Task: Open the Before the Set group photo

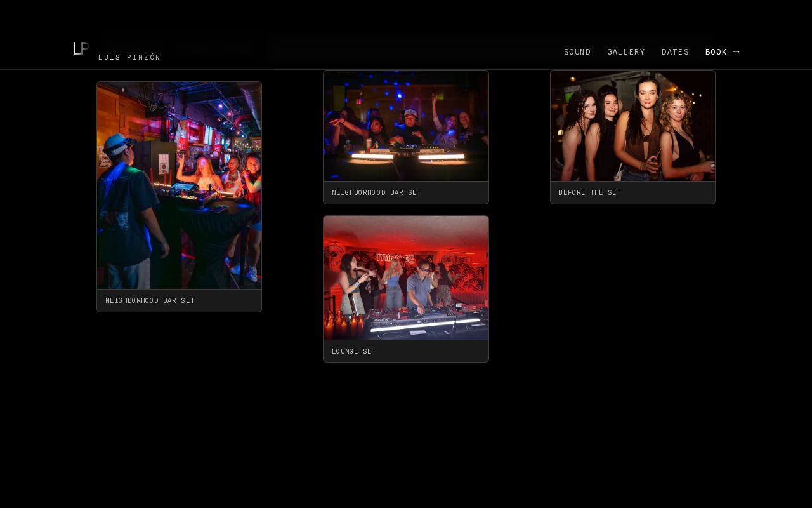Action: tap(632, 126)
